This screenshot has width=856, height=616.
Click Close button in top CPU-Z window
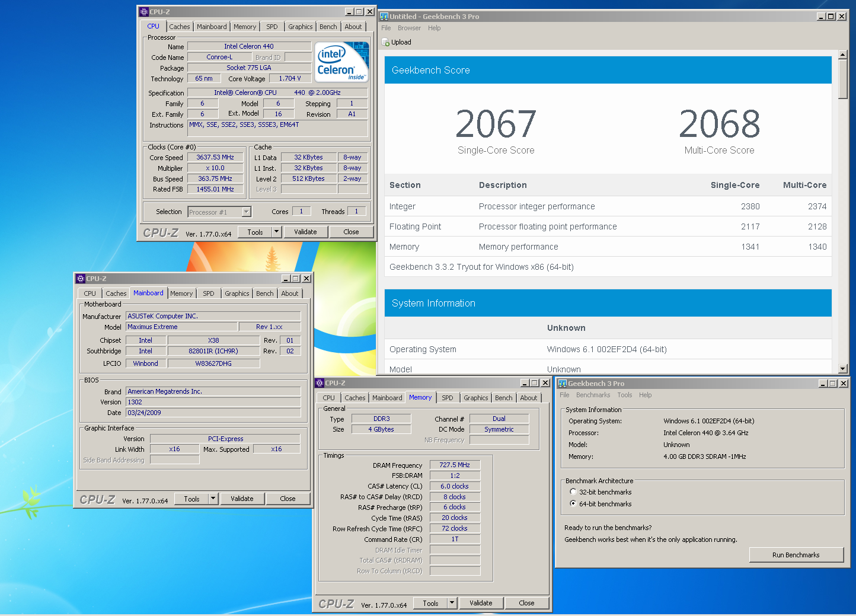pyautogui.click(x=351, y=232)
